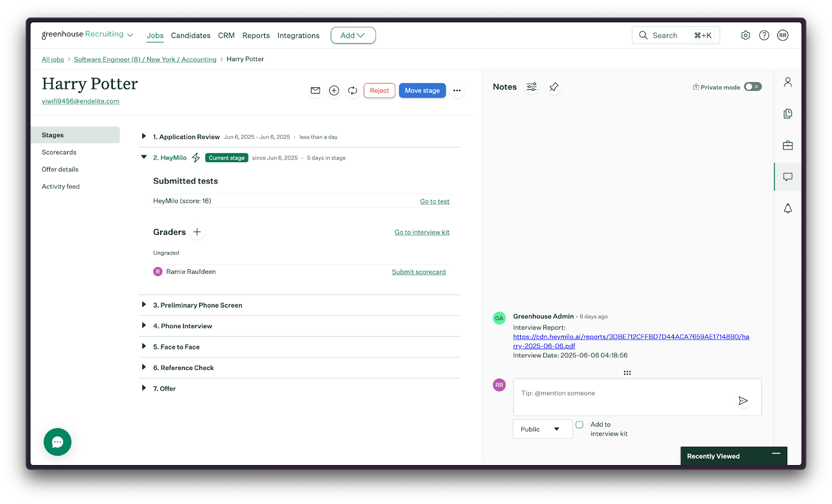This screenshot has width=832, height=504.
Task: Click the search magnifier icon
Action: pos(643,35)
